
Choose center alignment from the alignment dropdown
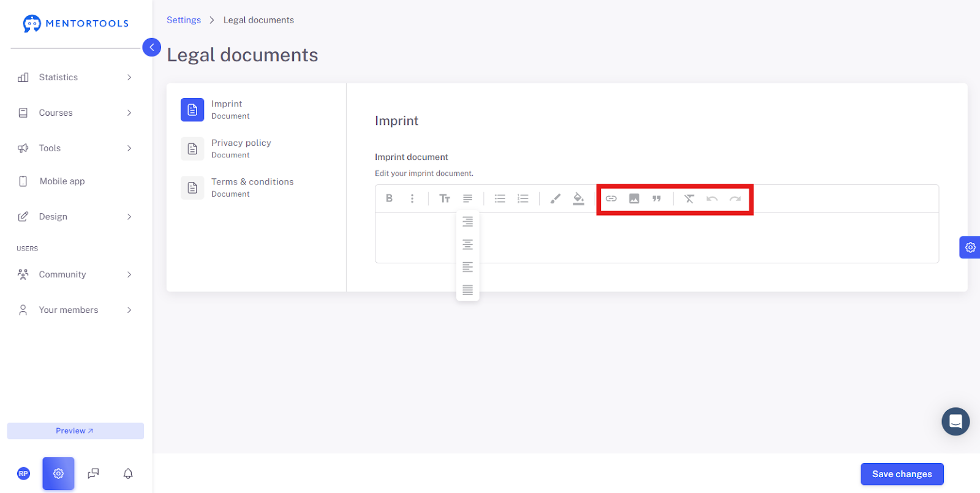point(467,244)
